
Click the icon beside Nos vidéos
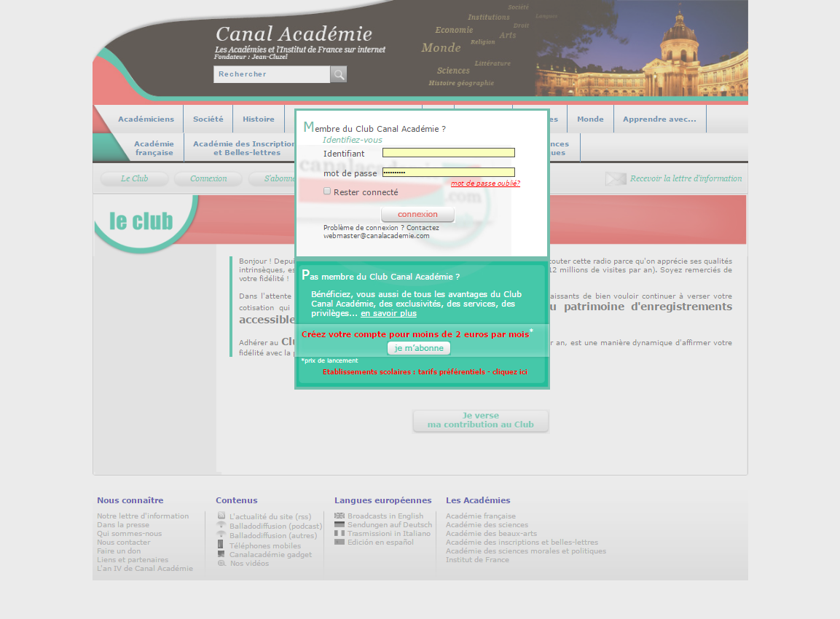click(x=221, y=564)
